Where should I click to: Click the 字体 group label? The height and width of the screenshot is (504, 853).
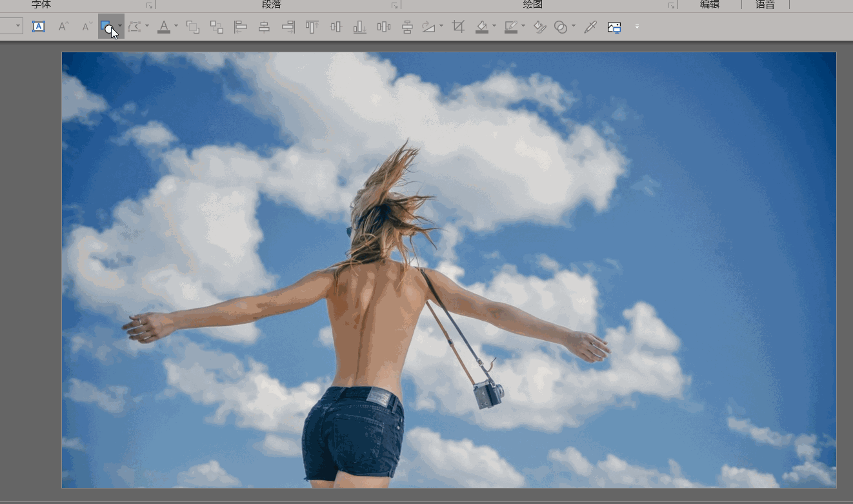pos(41,5)
